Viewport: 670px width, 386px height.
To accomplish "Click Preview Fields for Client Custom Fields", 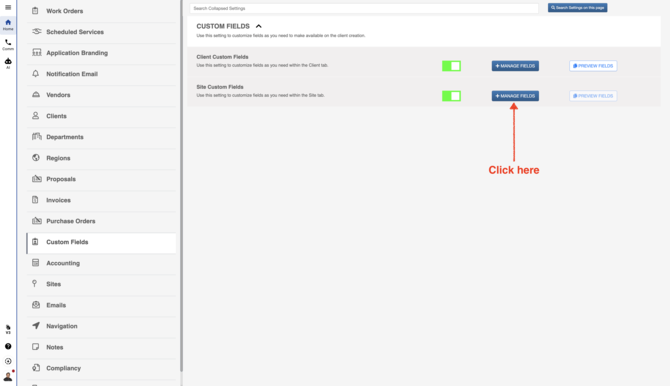I will 593,66.
